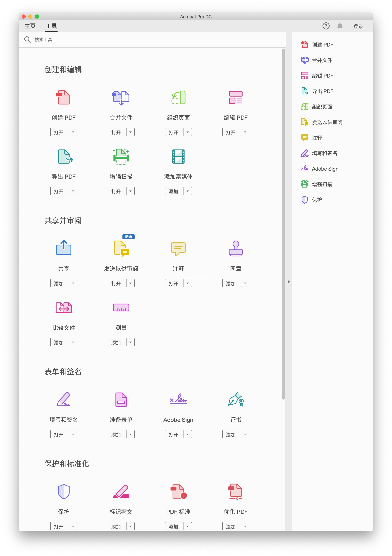The width and height of the screenshot is (392, 556).
Task: Open 导出 PDF shortcut in right sidebar
Action: (317, 91)
